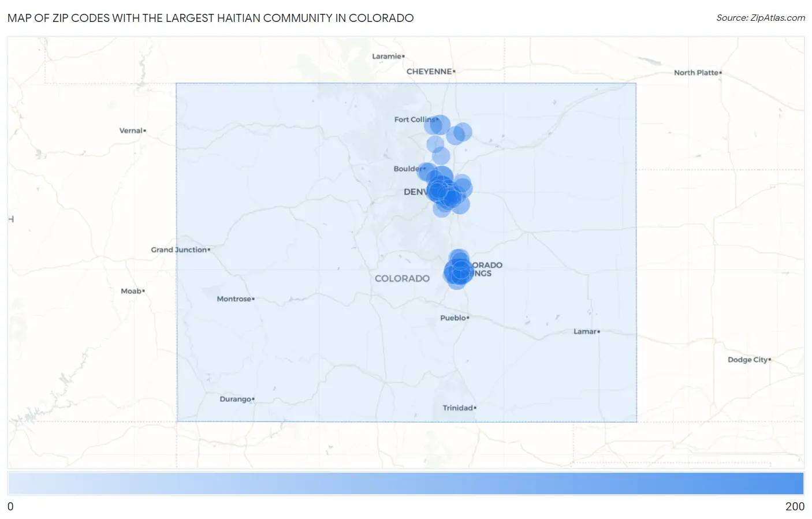Click the legend minimum value 0

click(x=10, y=506)
